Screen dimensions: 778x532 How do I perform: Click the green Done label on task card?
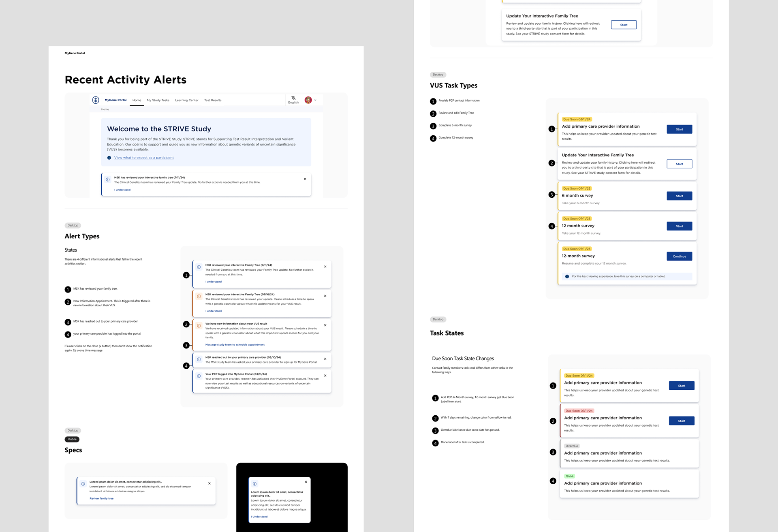[569, 476]
